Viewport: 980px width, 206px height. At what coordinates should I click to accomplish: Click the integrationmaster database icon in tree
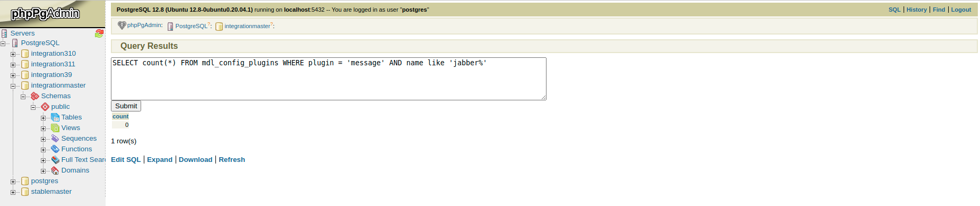pyautogui.click(x=25, y=85)
